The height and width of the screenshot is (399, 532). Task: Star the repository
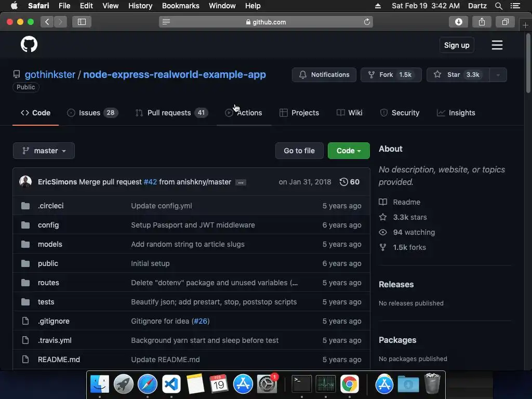pyautogui.click(x=458, y=75)
